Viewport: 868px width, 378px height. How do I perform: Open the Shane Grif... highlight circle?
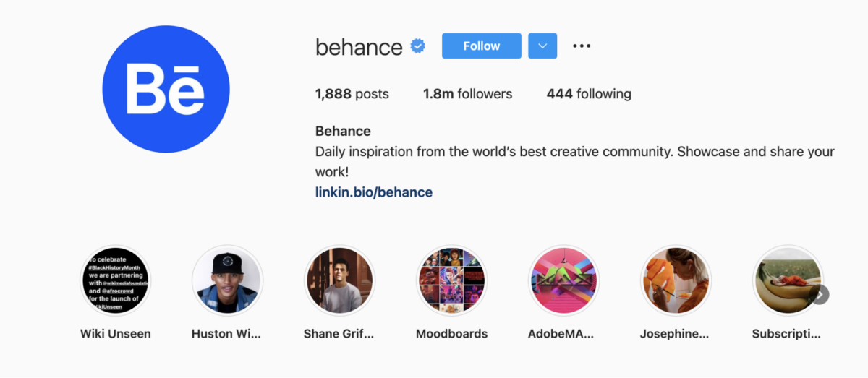coord(340,280)
